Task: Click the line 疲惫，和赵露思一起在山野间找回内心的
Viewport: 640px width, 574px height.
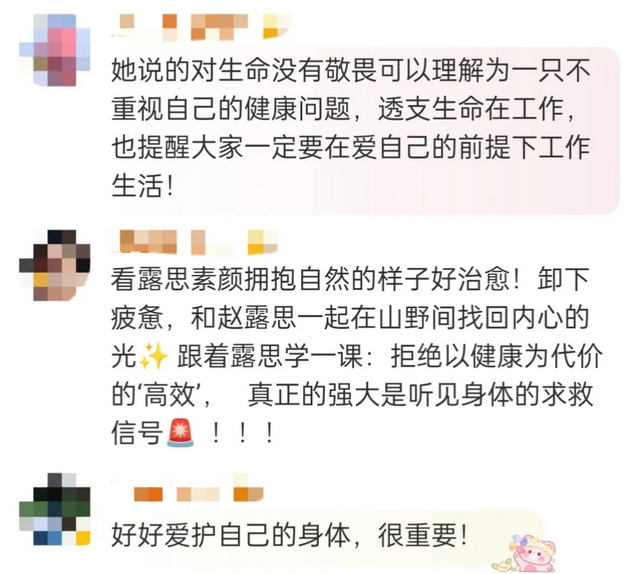Action: click(350, 317)
